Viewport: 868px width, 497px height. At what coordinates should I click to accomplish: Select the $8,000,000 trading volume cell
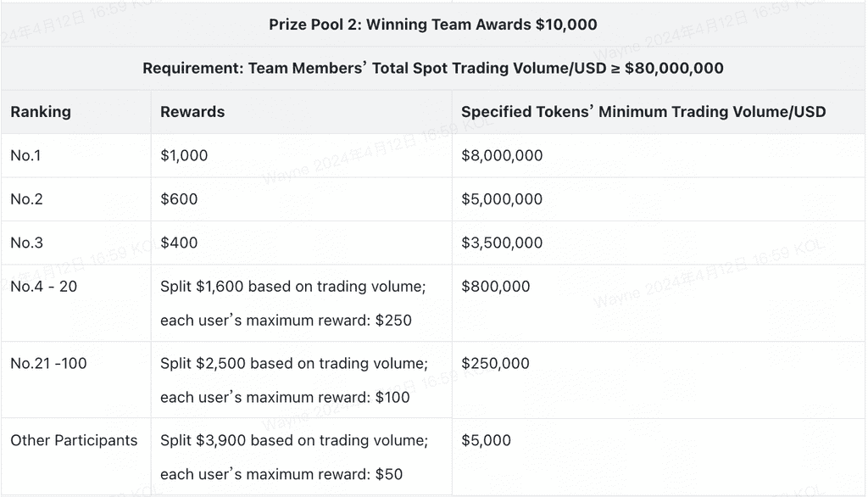coord(502,155)
